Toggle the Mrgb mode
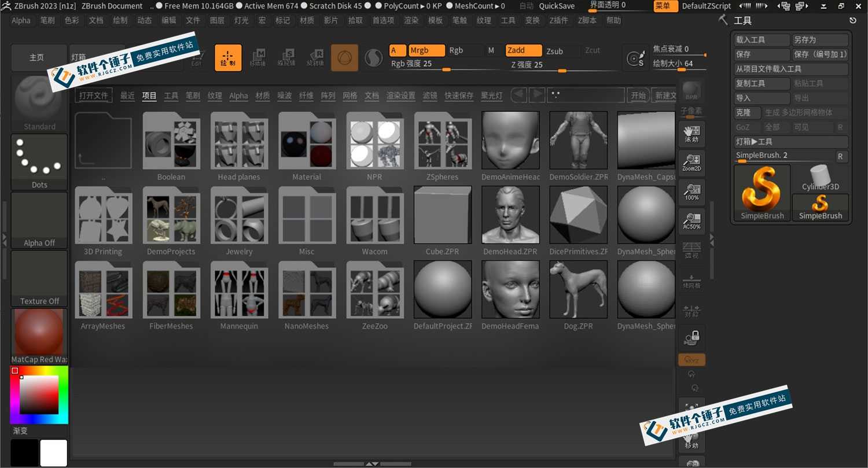Viewport: 868px width, 468px height. pyautogui.click(x=426, y=50)
